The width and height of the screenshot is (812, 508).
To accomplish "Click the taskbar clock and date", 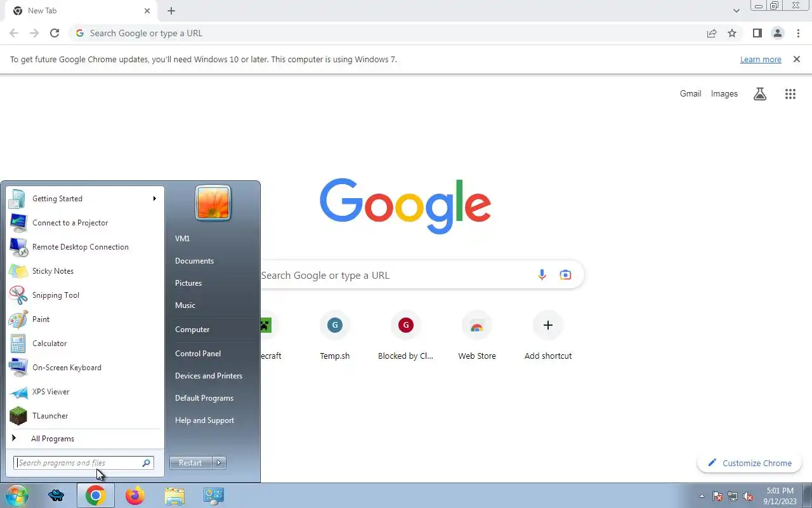I will click(780, 496).
